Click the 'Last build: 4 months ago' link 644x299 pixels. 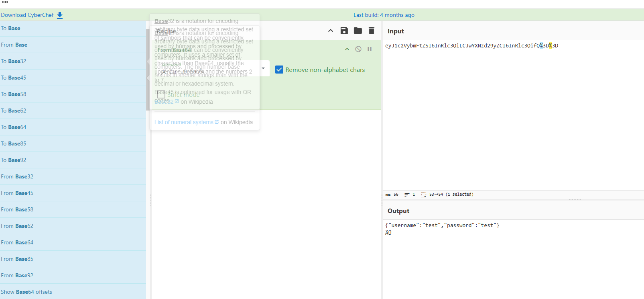pos(384,15)
